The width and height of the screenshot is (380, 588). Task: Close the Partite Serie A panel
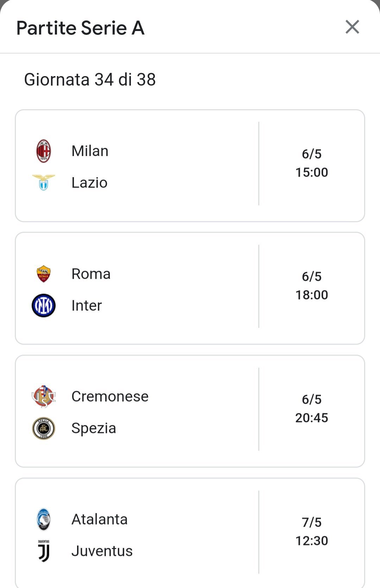pos(352,27)
